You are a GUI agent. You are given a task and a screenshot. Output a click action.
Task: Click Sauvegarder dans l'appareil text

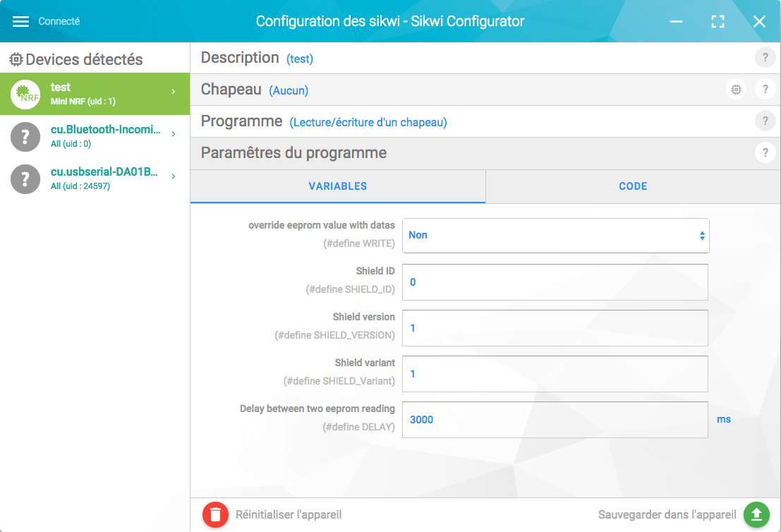tap(667, 515)
